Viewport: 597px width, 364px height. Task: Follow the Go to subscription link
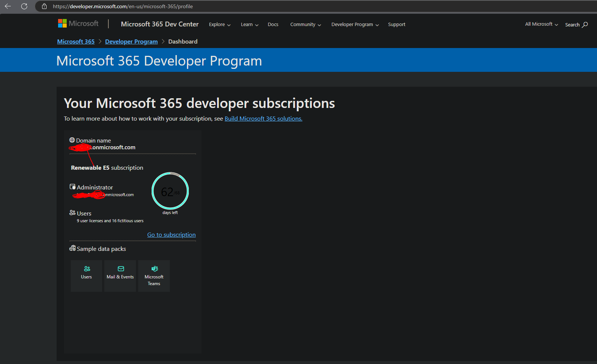[x=171, y=235]
